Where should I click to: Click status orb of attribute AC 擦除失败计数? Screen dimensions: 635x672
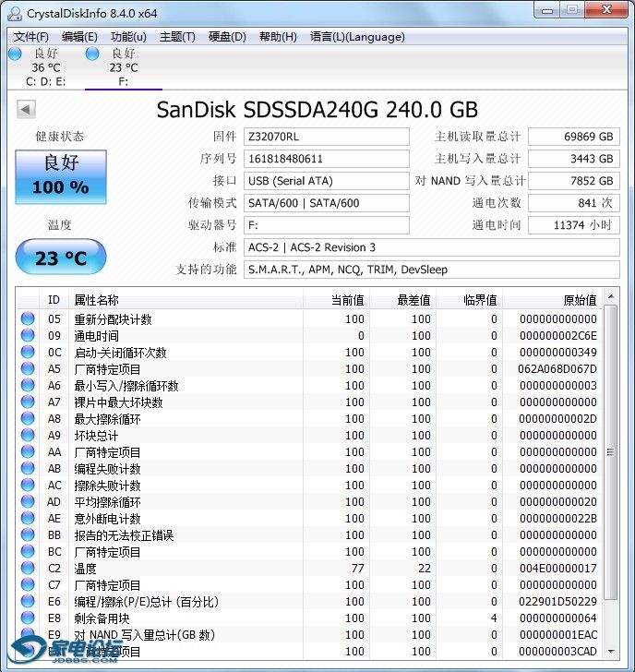(x=28, y=485)
